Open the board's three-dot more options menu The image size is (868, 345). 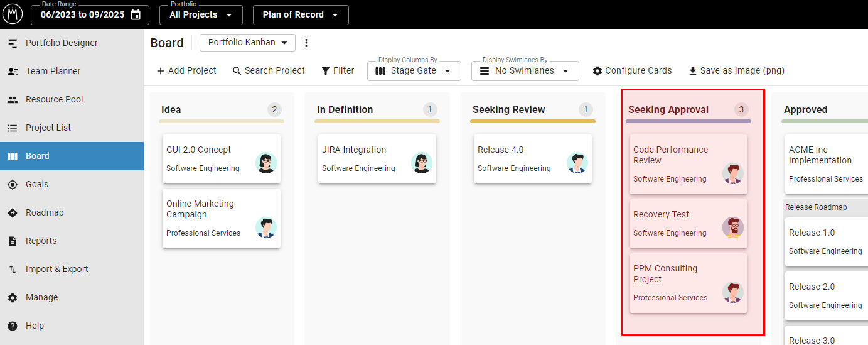click(306, 43)
